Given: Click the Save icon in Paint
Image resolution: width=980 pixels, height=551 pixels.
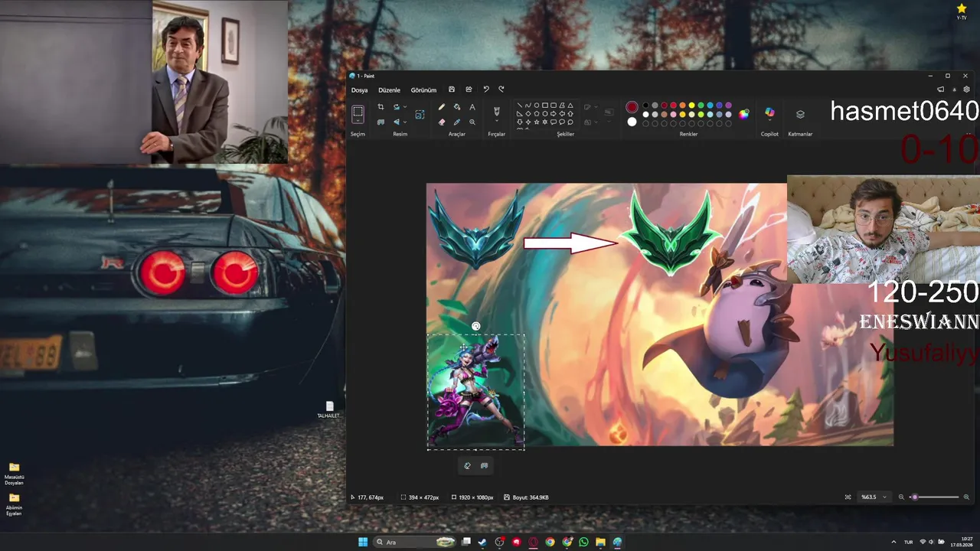Looking at the screenshot, I should click(452, 90).
